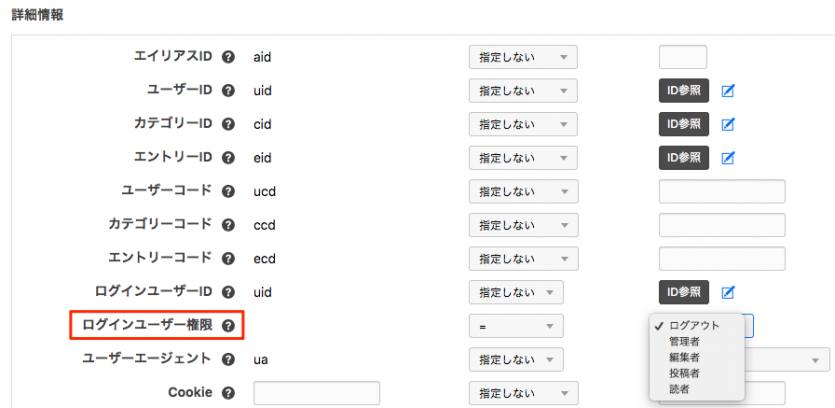Click help icon beside ユーザーコード
835x408 pixels.
(x=229, y=191)
